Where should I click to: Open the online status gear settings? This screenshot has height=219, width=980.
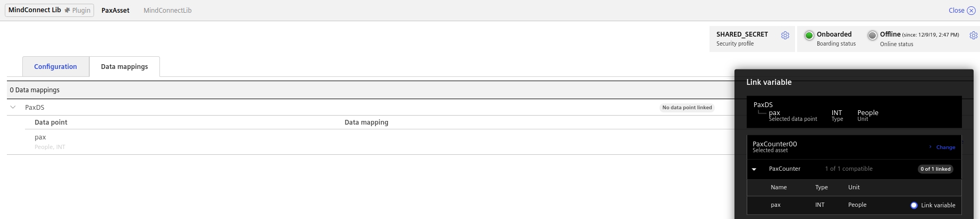pyautogui.click(x=973, y=36)
